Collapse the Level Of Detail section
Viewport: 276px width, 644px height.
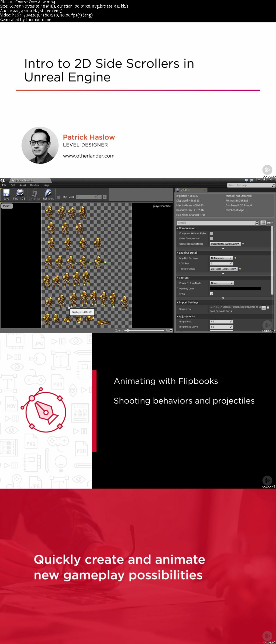point(177,253)
